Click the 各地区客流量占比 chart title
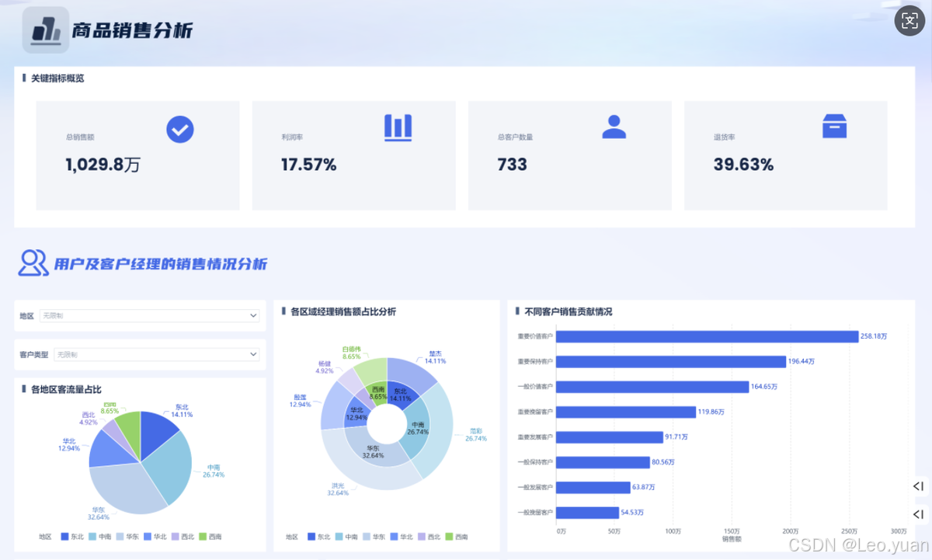This screenshot has width=932, height=560. (x=66, y=389)
